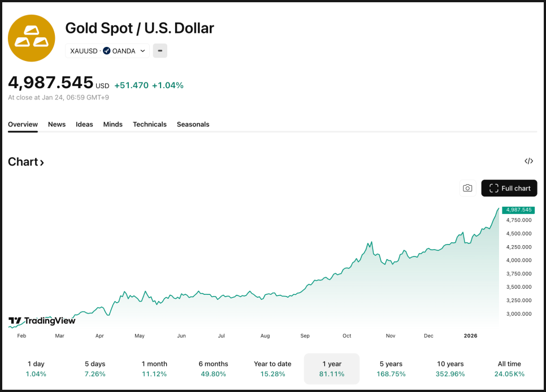Screen dimensions: 546x392
Task: Open the embed code icon
Action: tap(528, 161)
